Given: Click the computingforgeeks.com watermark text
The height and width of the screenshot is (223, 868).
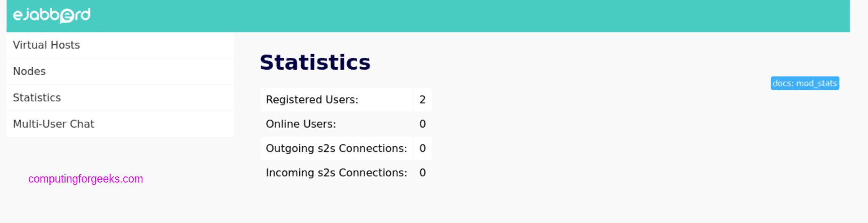Looking at the screenshot, I should click(86, 179).
